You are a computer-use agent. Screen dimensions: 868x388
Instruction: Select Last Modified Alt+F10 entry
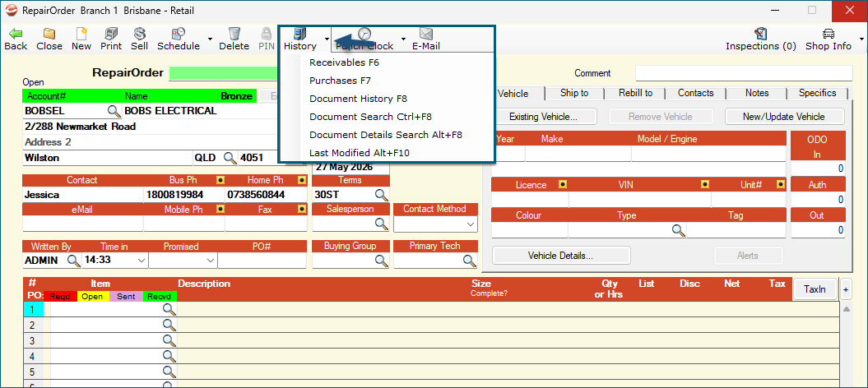point(360,153)
